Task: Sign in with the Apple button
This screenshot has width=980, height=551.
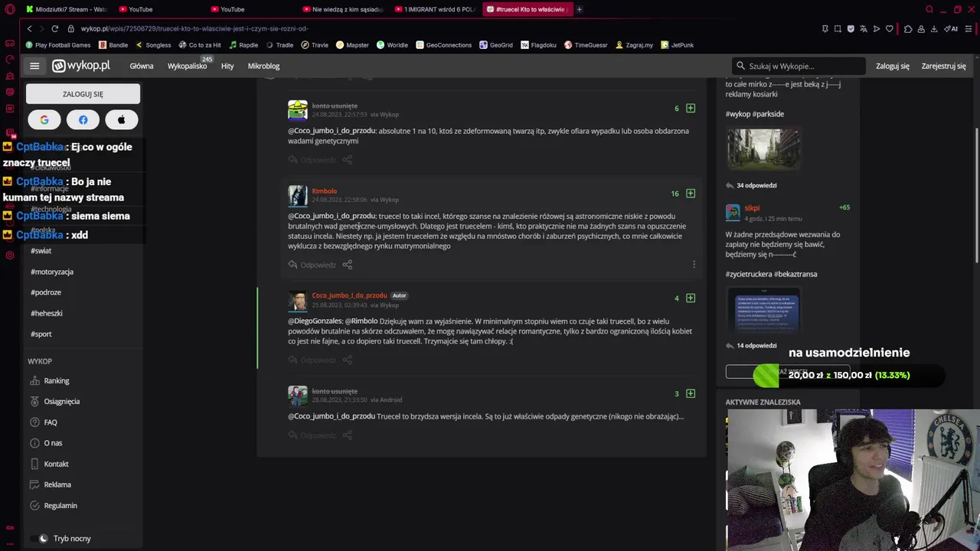Action: (122, 120)
